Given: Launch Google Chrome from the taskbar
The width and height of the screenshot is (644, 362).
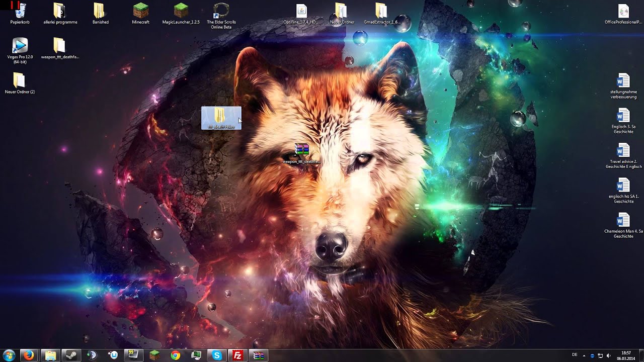Looking at the screenshot, I should point(175,355).
